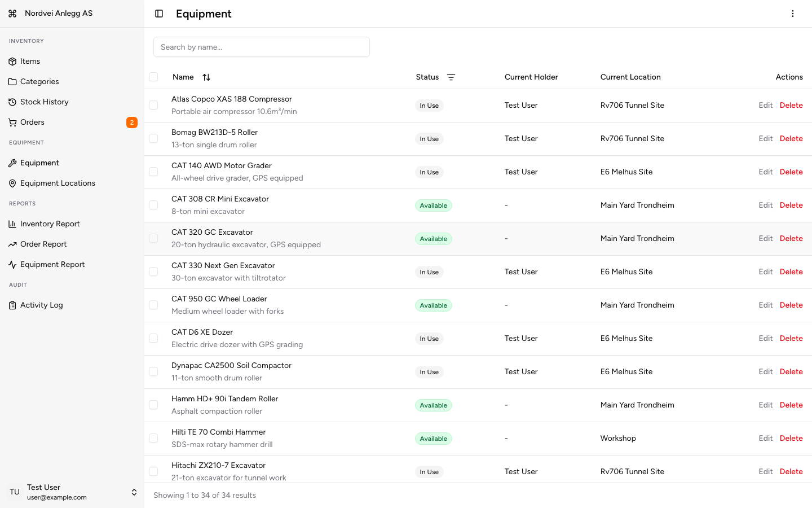Open the Status filter dropdown
Viewport: 812px width, 508px height.
[x=451, y=77]
